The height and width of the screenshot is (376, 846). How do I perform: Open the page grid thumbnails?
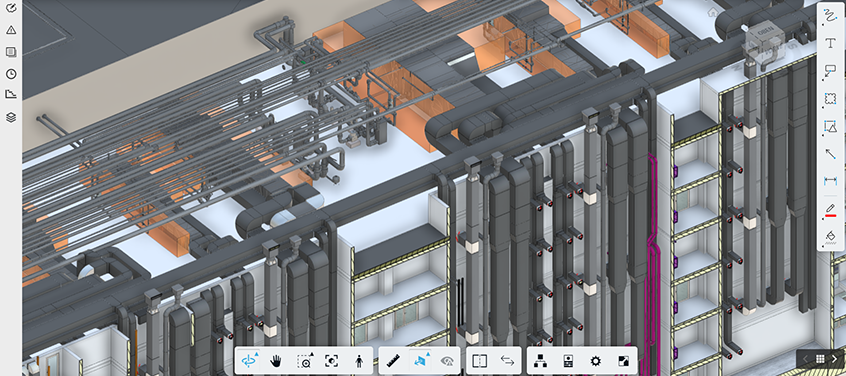point(820,359)
